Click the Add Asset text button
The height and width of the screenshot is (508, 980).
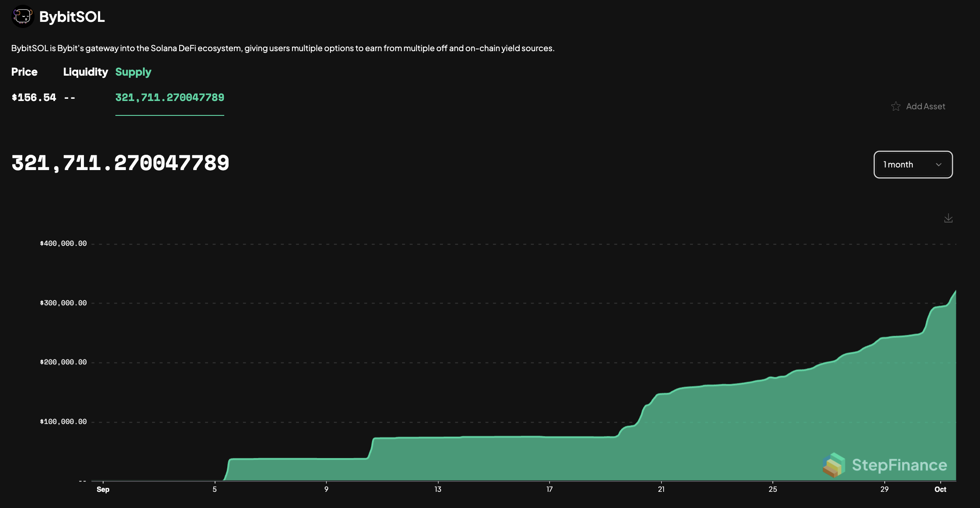(x=925, y=106)
